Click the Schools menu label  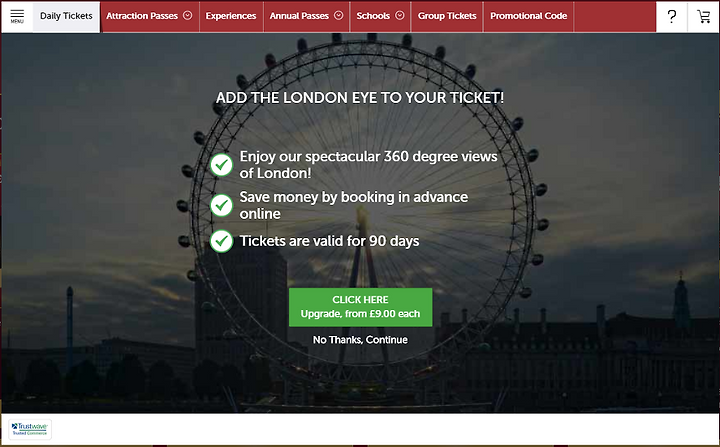pos(373,16)
